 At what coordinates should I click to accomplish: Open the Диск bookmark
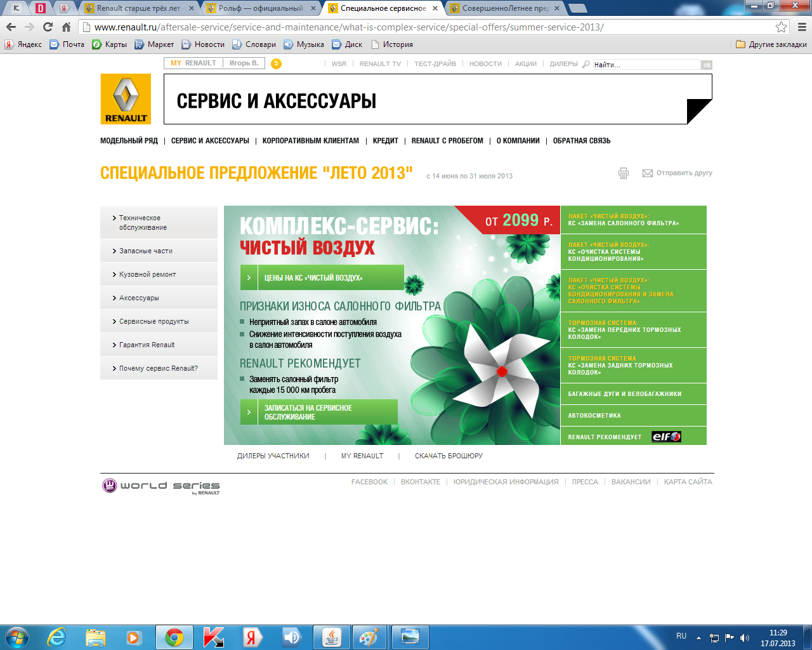click(348, 44)
